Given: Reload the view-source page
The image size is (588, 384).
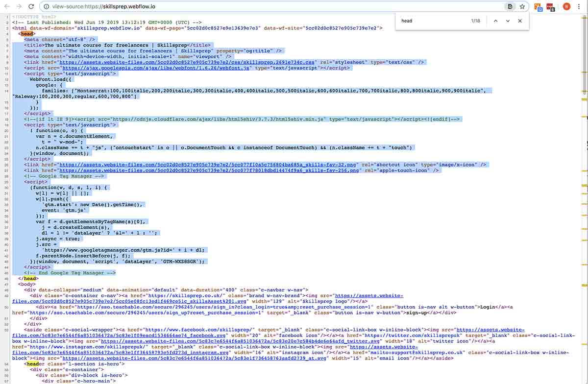Looking at the screenshot, I should 30,7.
